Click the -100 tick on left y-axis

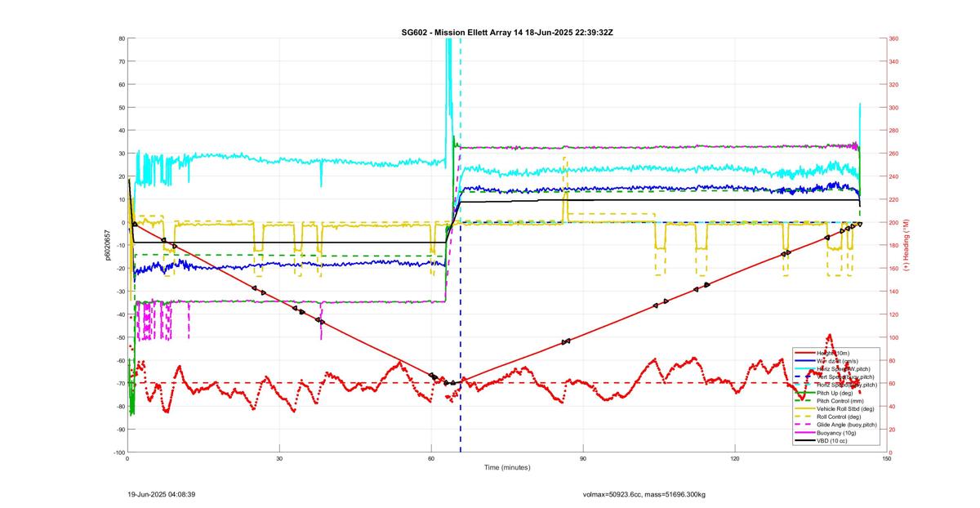tap(118, 452)
